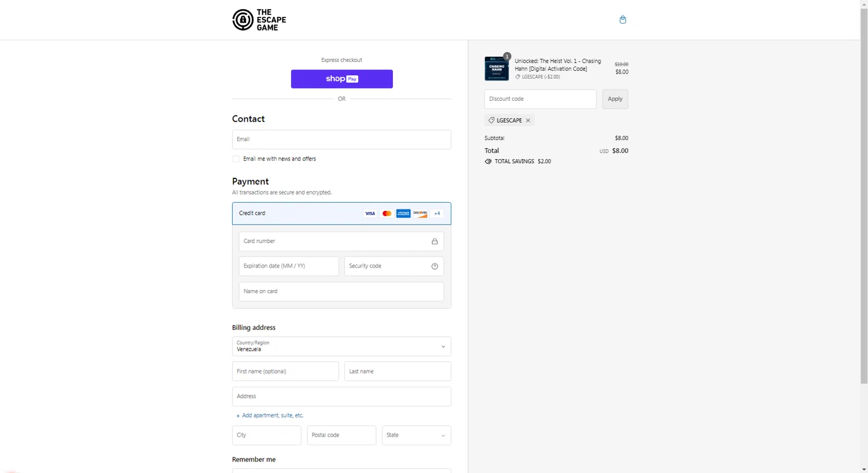Click the Visa card icon
The width and height of the screenshot is (868, 473).
(370, 214)
